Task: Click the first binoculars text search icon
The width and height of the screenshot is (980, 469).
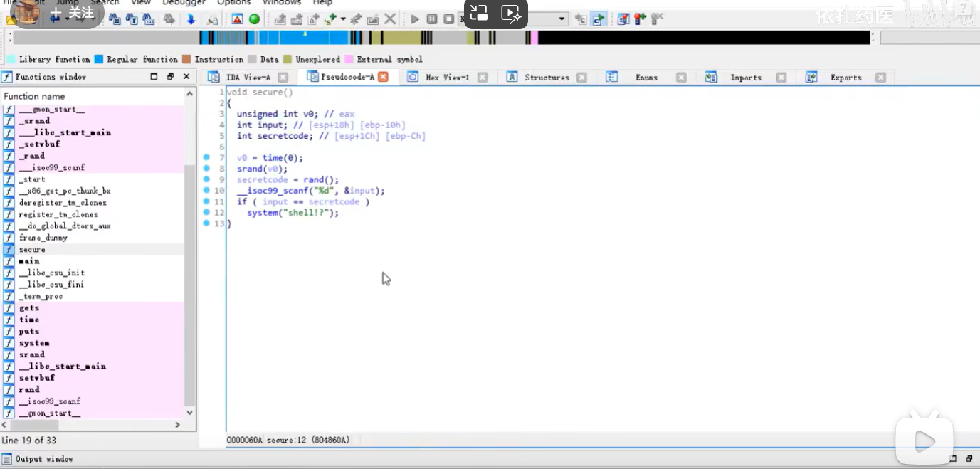Action: [x=114, y=19]
